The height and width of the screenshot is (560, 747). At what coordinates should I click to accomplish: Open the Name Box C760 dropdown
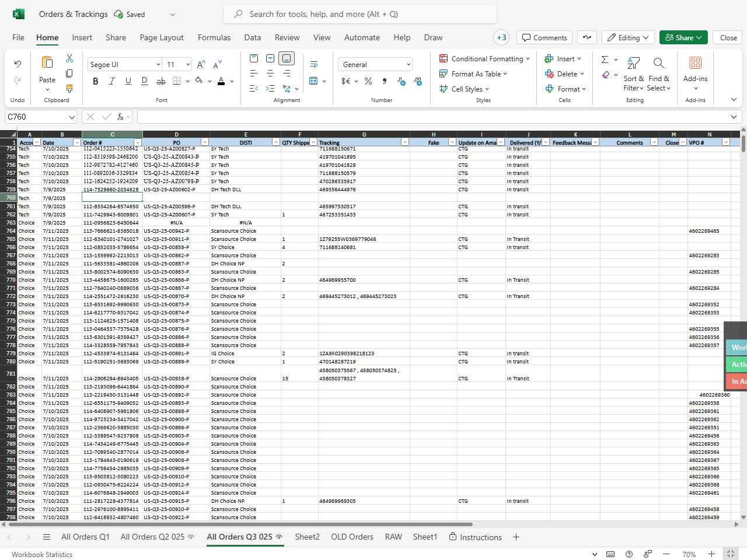(x=72, y=117)
